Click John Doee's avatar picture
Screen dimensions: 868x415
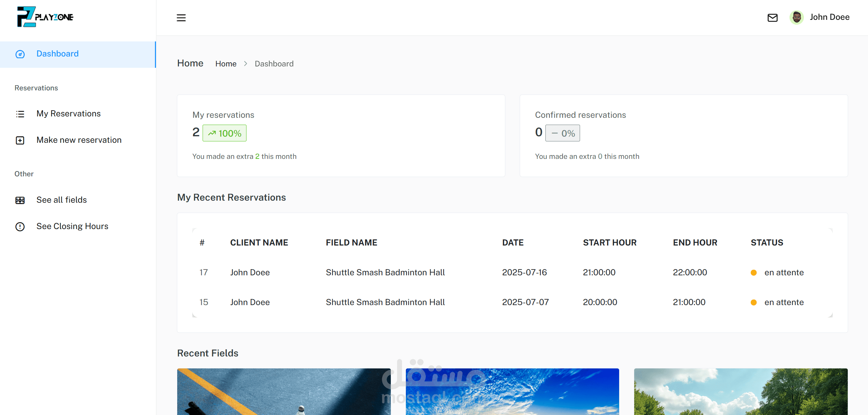coord(796,17)
